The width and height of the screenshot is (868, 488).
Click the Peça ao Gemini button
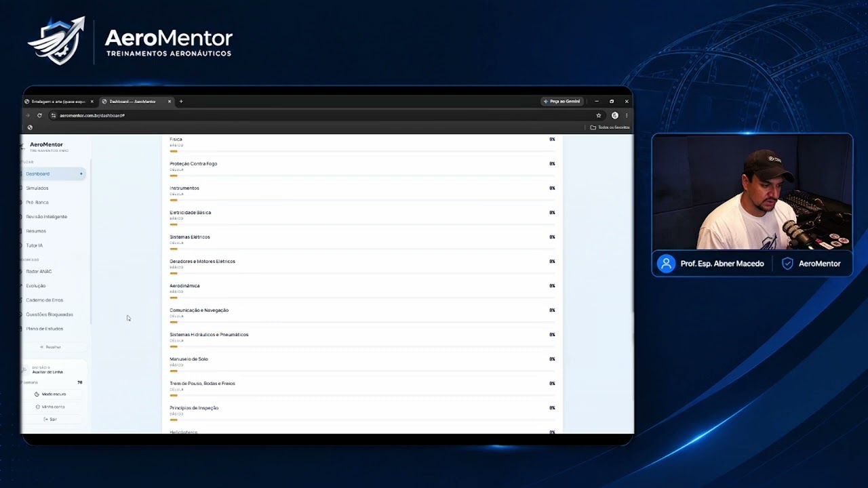coord(562,102)
